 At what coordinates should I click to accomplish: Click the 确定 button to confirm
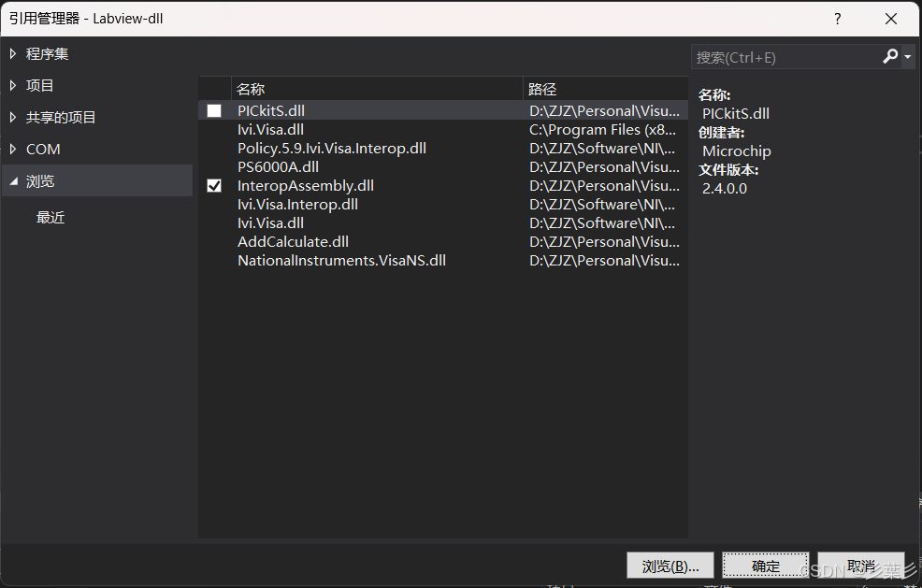pos(765,565)
